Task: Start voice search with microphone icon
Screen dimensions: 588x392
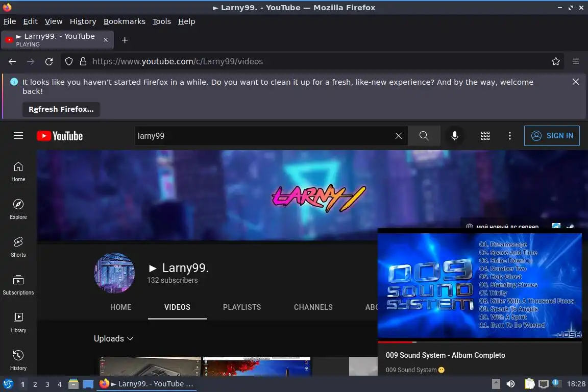Action: tap(454, 136)
